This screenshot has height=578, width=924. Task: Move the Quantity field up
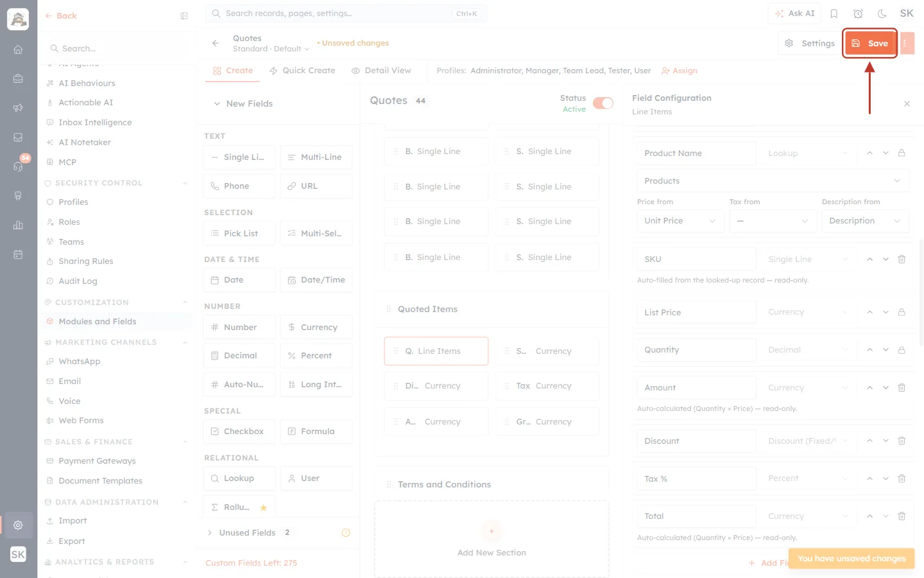pyautogui.click(x=869, y=350)
